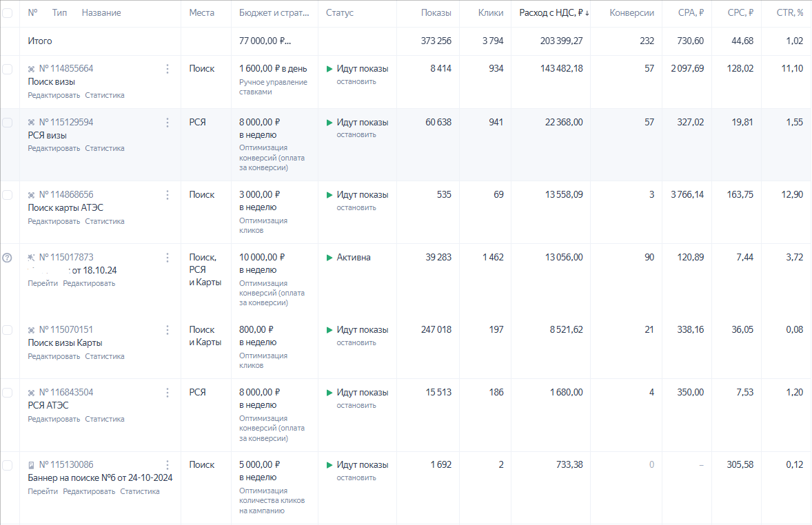Click the campaign type icon beside № 114855664
This screenshot has width=812, height=525.
(32, 69)
